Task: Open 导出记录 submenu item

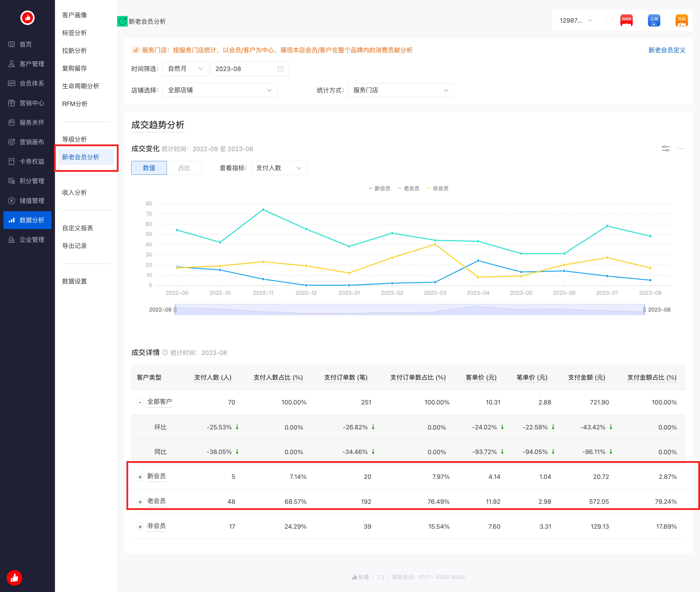Action: tap(74, 246)
